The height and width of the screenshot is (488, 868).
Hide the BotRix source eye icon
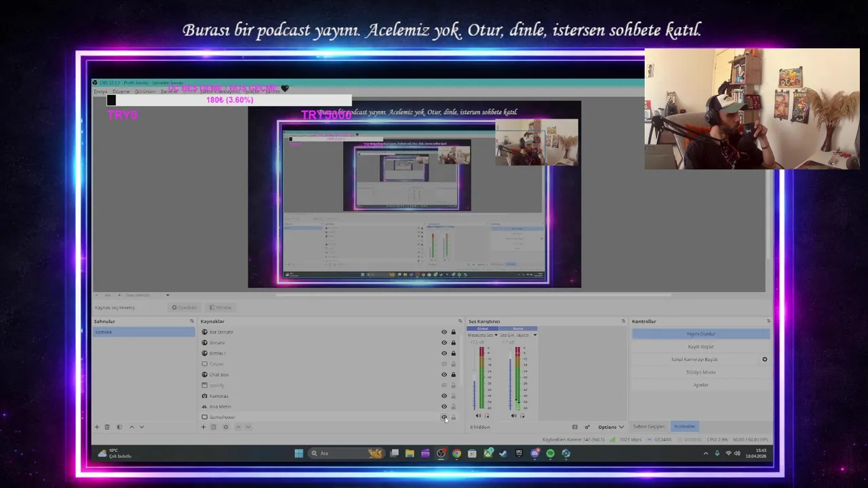coord(444,353)
